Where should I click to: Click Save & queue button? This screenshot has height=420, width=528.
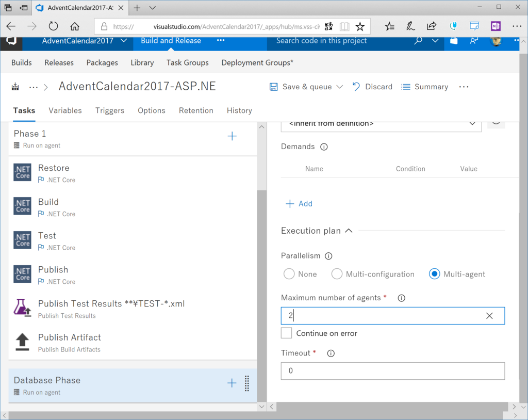pos(301,87)
